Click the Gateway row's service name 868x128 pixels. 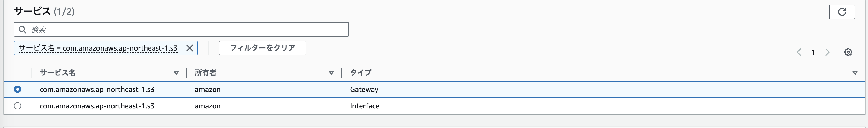pyautogui.click(x=97, y=90)
